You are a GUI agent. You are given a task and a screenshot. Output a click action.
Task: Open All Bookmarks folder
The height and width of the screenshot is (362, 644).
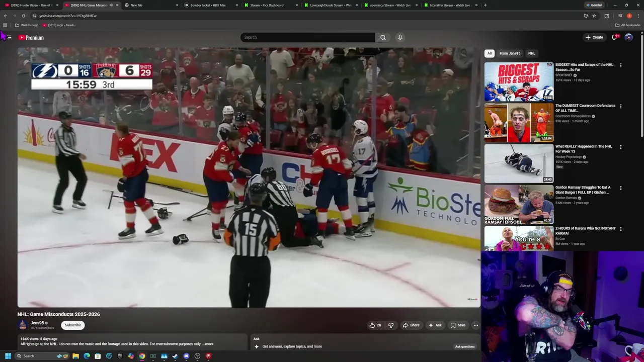tap(628, 25)
